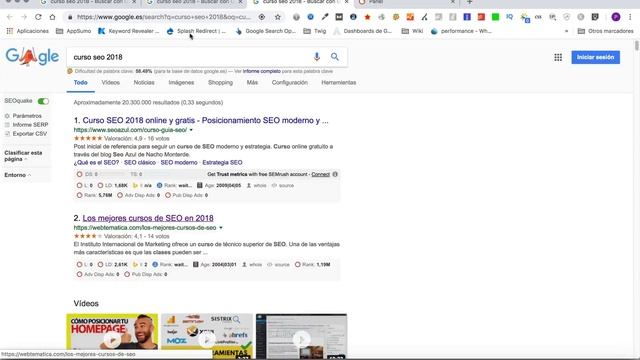Open the SEO clásico sitelink
640x360 pixels.
click(x=140, y=162)
